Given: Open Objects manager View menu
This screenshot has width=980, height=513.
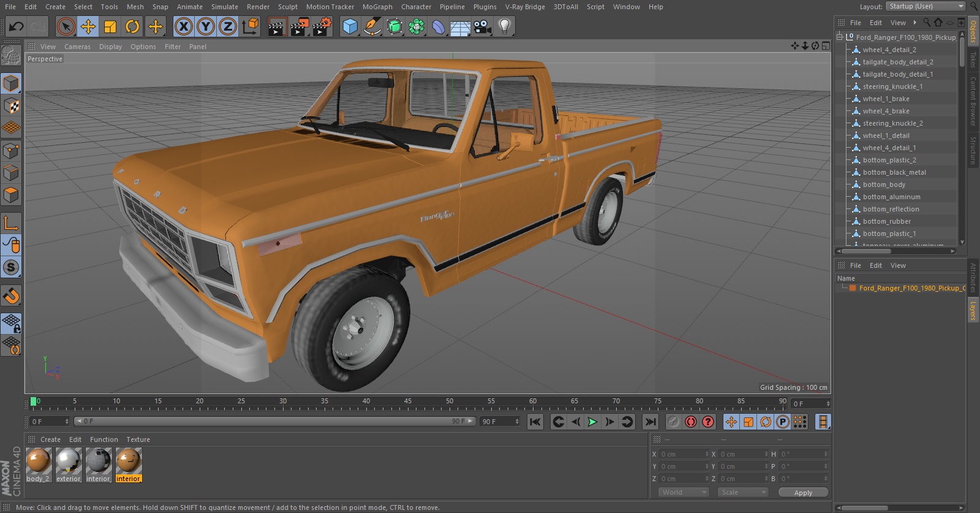Looking at the screenshot, I should pos(898,23).
